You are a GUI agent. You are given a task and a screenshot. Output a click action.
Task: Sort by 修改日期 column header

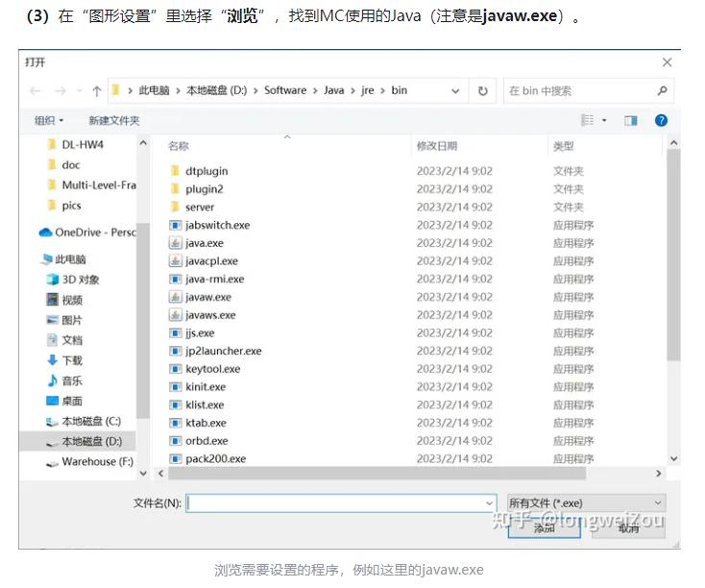click(437, 146)
